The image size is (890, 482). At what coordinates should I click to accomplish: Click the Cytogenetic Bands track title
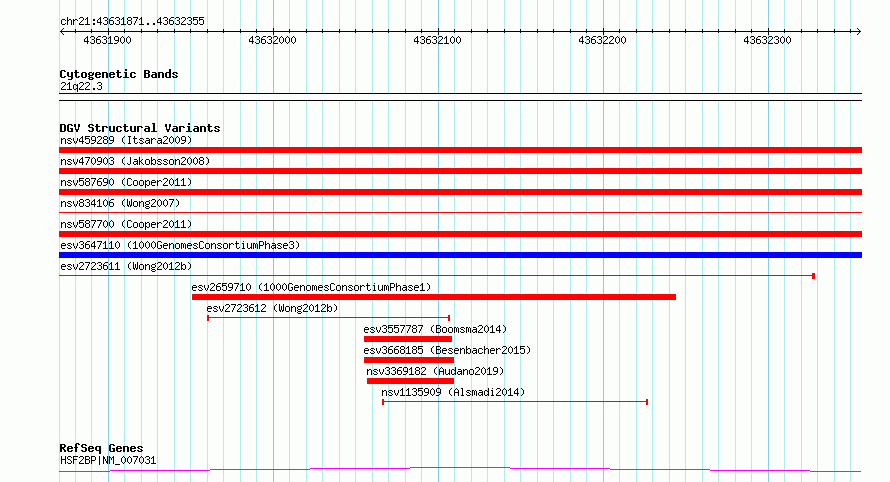click(119, 74)
